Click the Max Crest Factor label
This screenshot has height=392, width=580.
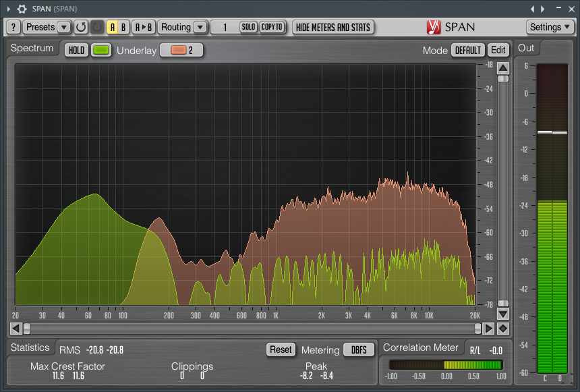67,366
